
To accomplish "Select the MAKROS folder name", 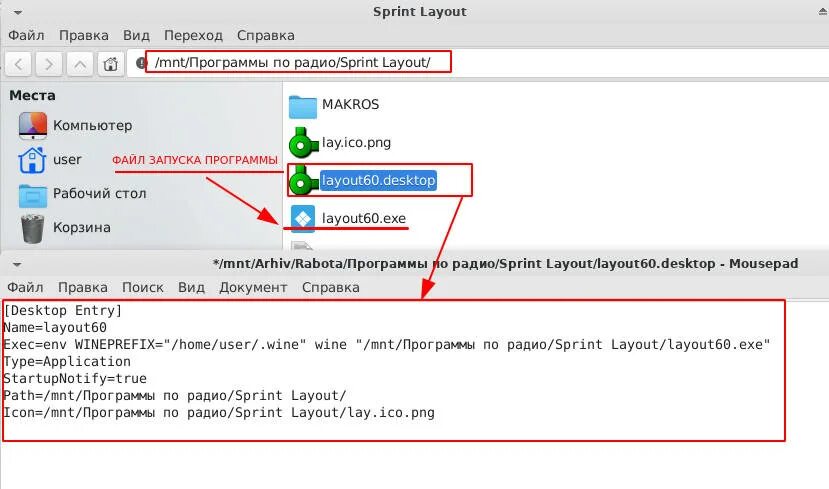I will [351, 105].
